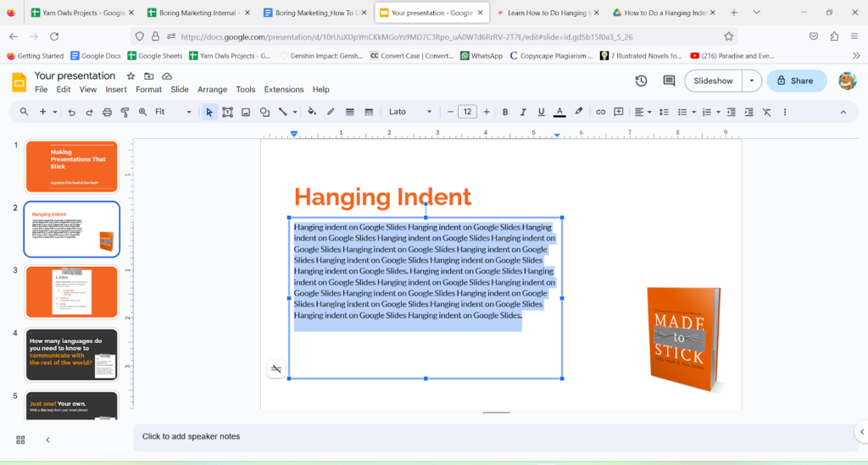Click the Insert link icon
This screenshot has width=868, height=465.
pyautogui.click(x=600, y=112)
